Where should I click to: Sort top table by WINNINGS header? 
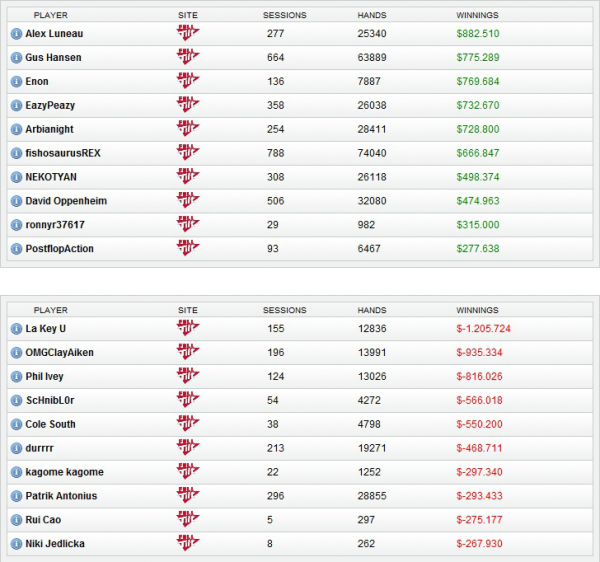pyautogui.click(x=477, y=16)
